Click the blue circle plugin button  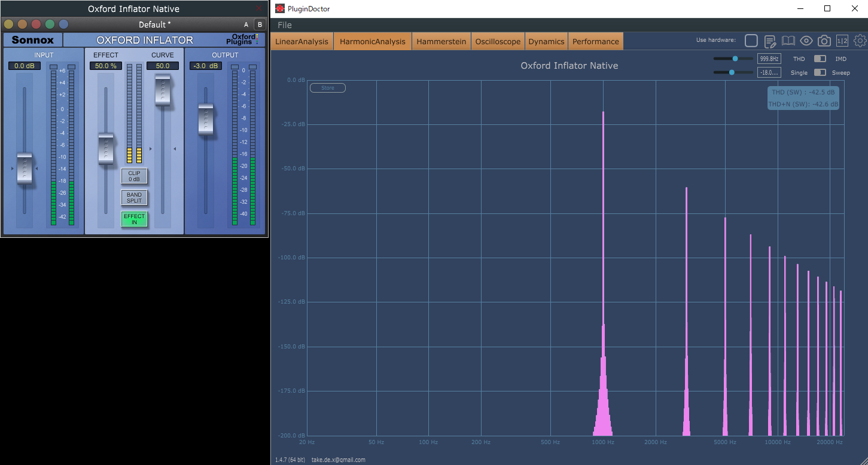tap(63, 25)
